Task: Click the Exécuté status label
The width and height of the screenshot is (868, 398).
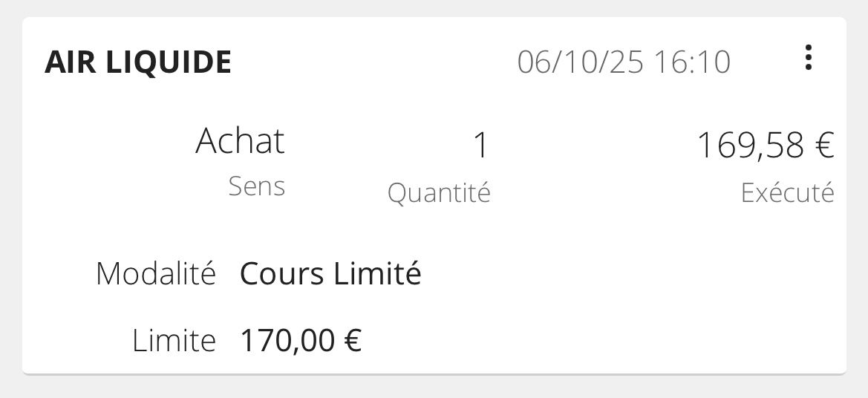Action: click(787, 193)
